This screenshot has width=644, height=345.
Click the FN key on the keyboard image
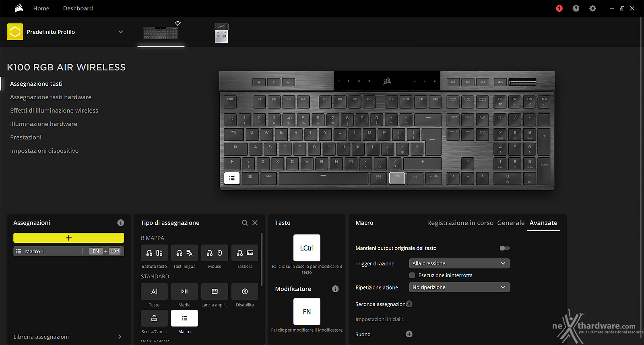[397, 178]
